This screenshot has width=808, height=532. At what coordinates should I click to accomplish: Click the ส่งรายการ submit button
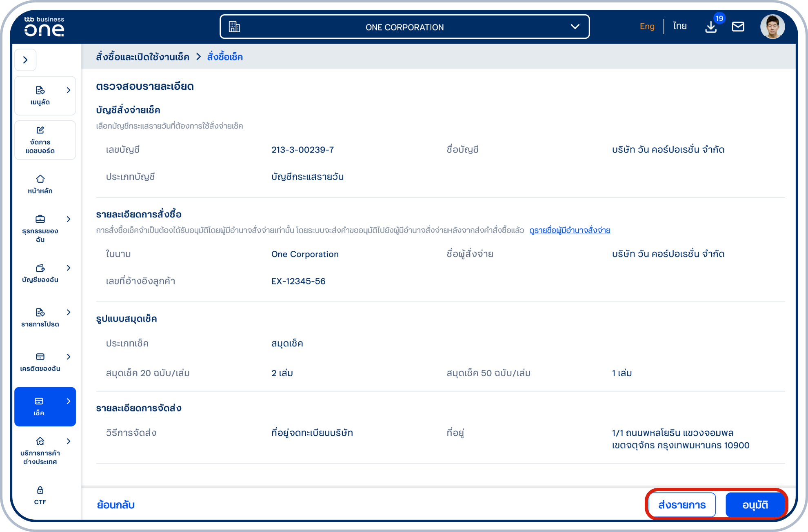682,505
